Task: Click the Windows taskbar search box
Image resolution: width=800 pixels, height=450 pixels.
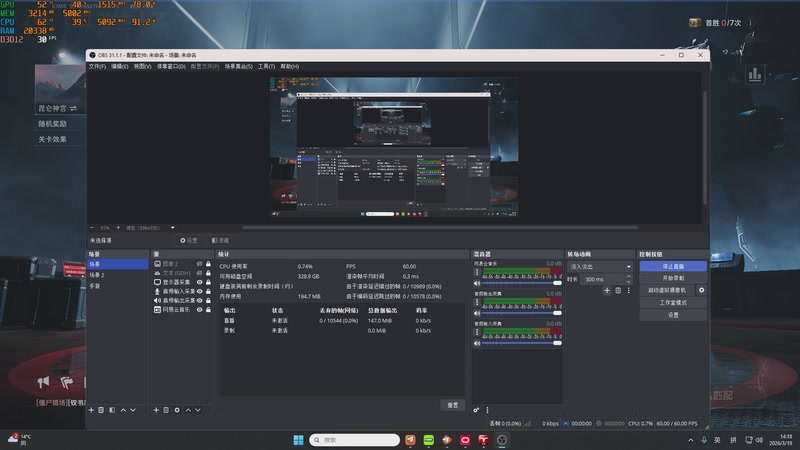Action: (355, 440)
